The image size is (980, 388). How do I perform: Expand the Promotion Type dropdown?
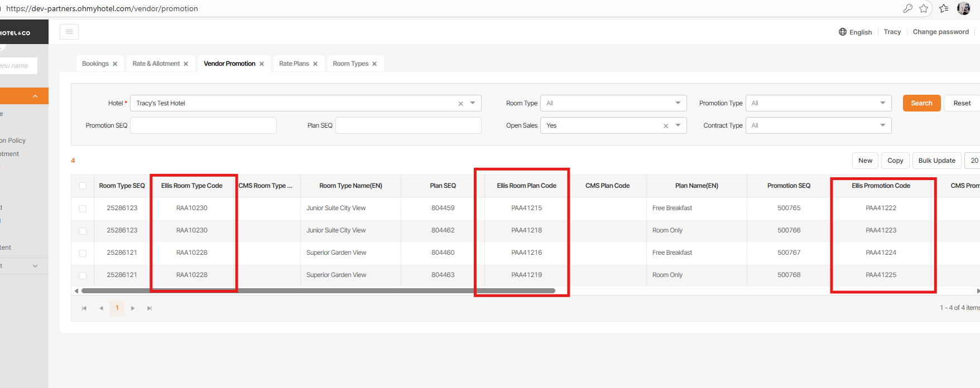point(818,103)
